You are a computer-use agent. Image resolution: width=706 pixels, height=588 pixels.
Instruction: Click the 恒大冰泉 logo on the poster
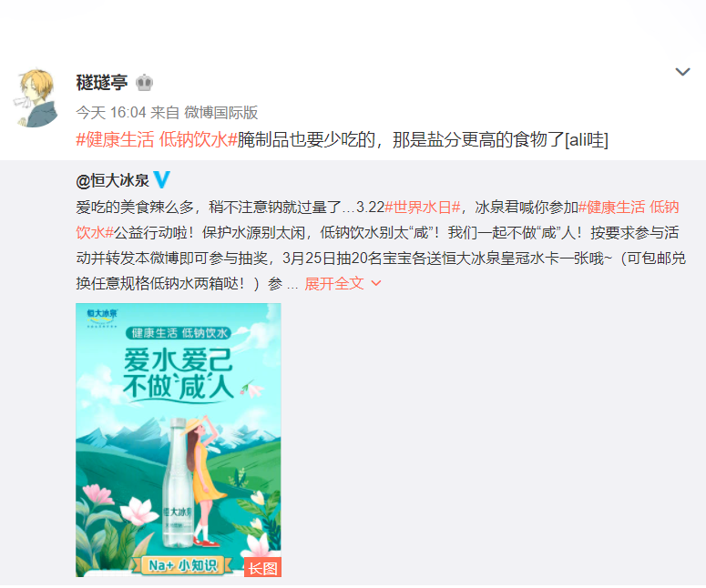[102, 318]
